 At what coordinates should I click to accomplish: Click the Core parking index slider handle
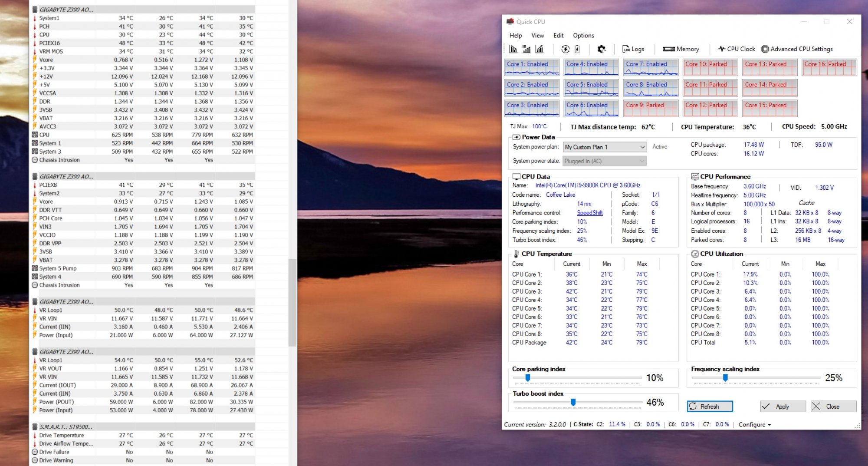coord(528,378)
